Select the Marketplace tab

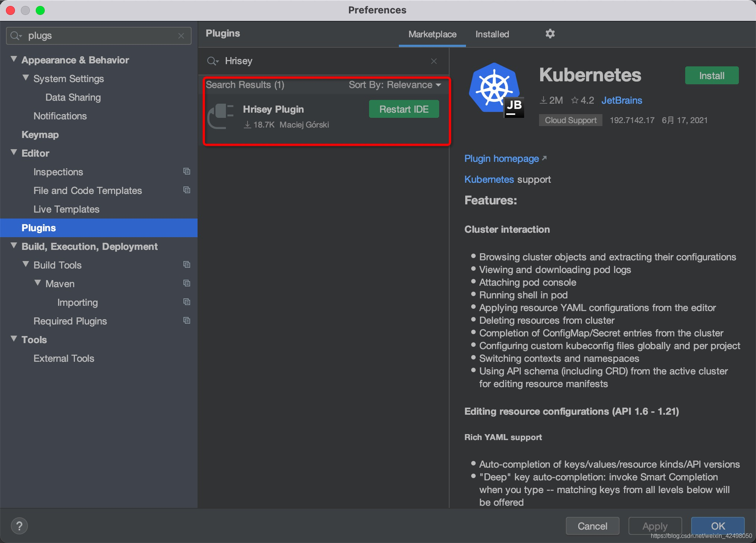[x=432, y=34]
